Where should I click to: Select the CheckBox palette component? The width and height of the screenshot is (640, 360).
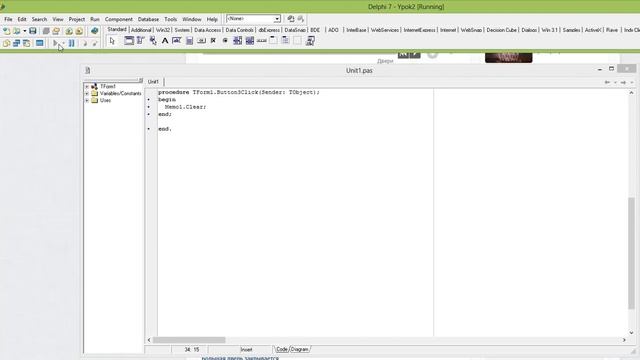(213, 40)
